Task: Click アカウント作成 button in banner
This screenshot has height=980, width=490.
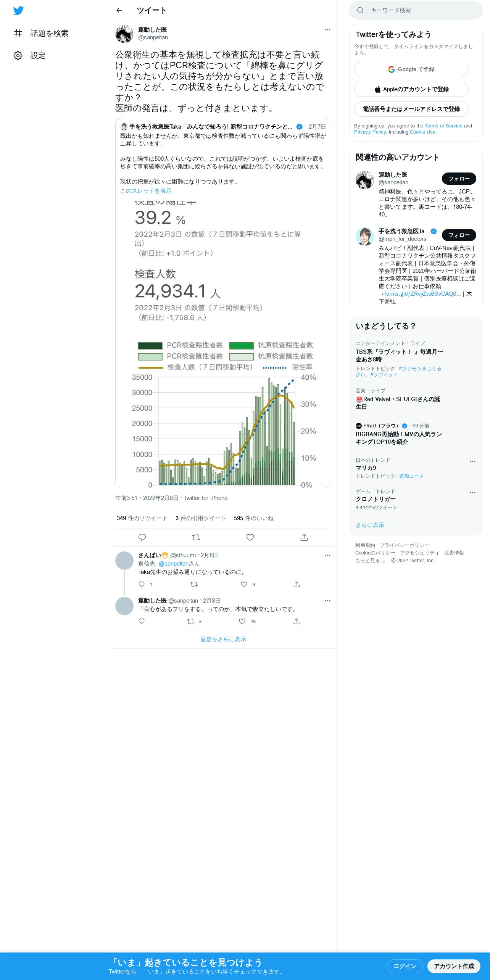Action: (454, 966)
